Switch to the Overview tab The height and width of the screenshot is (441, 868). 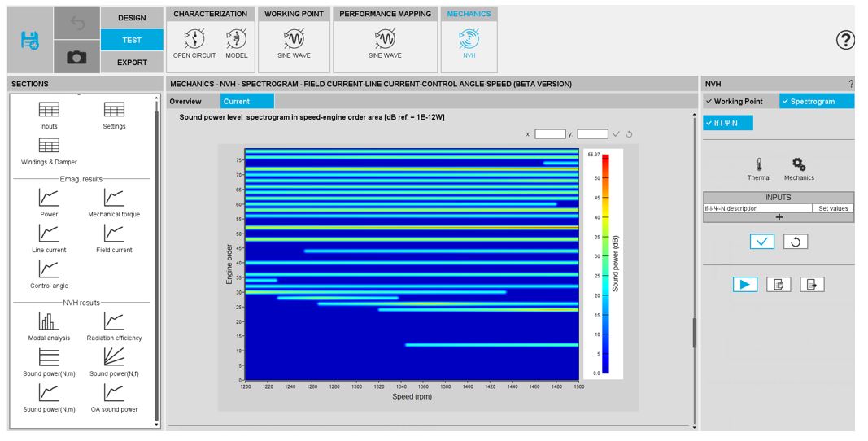point(185,102)
